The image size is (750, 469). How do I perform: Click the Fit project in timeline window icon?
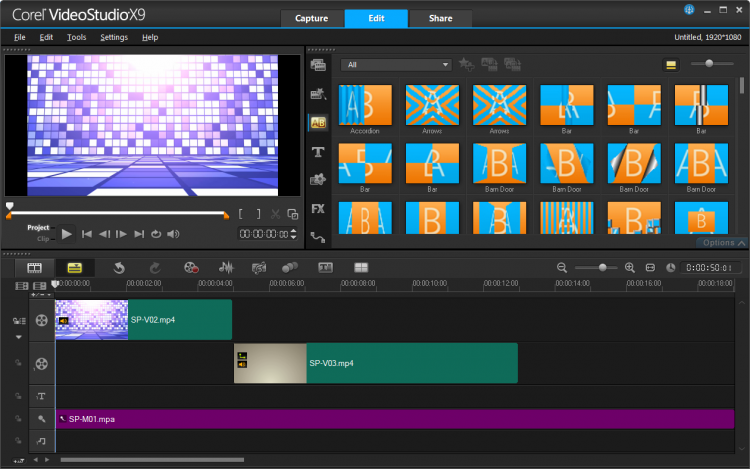coord(650,268)
